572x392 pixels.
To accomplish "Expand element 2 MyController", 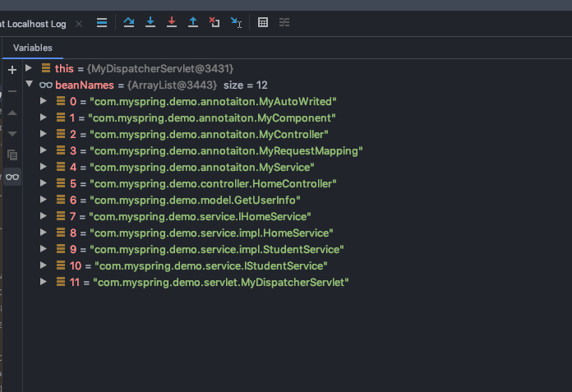I will coord(43,133).
